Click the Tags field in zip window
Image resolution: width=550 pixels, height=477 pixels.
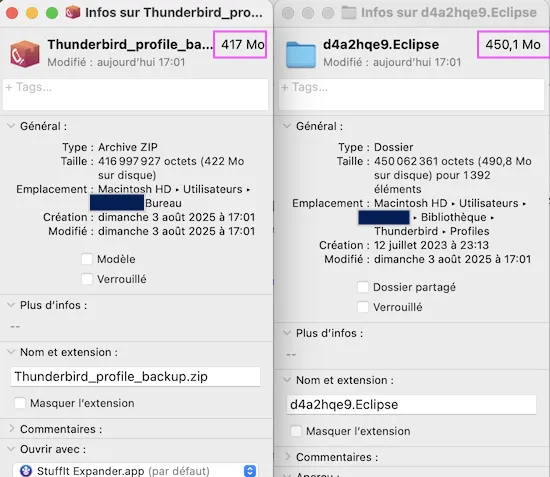(135, 94)
